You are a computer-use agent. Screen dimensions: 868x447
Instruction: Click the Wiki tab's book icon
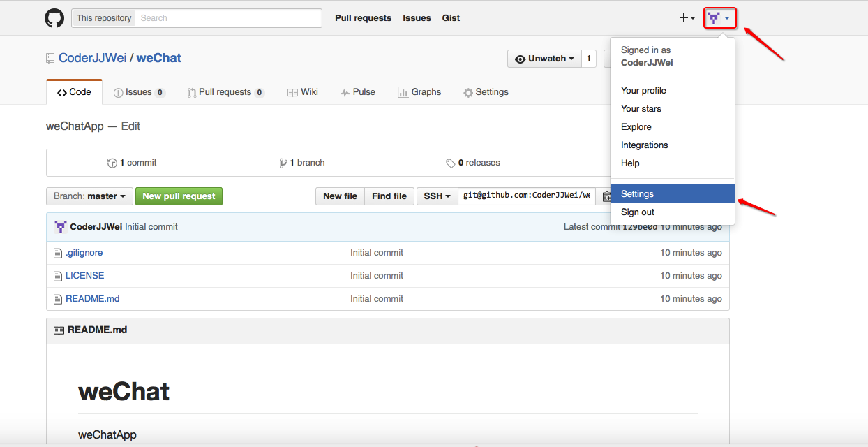(x=292, y=92)
